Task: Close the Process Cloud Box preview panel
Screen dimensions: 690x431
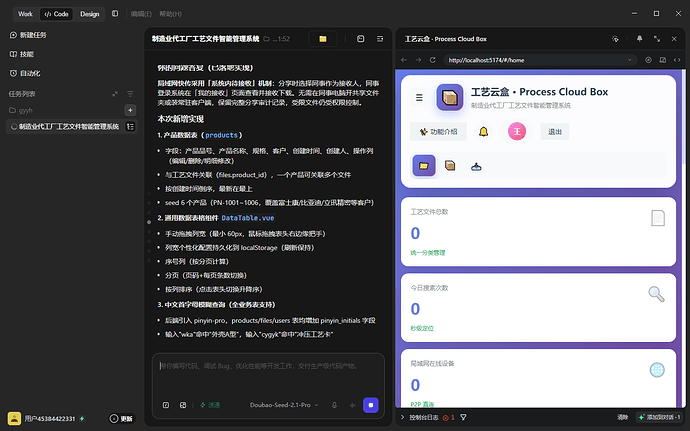Action: coord(674,39)
